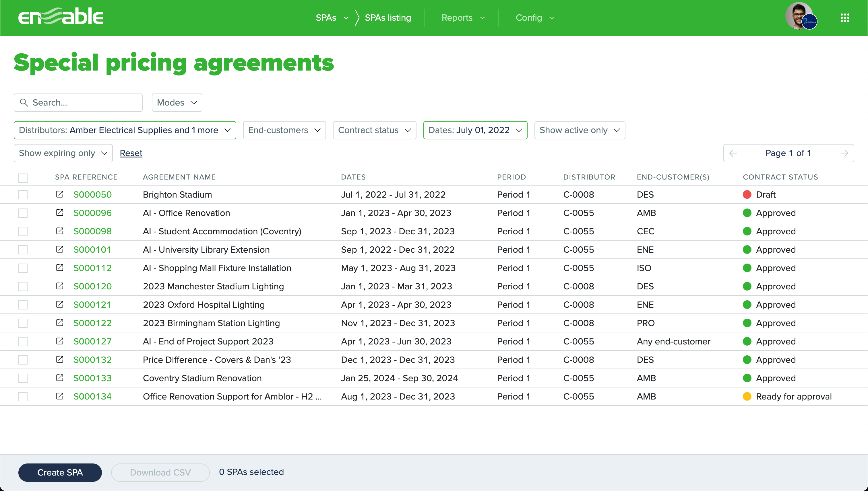Click the Create SPA button
This screenshot has width=868, height=491.
point(60,472)
